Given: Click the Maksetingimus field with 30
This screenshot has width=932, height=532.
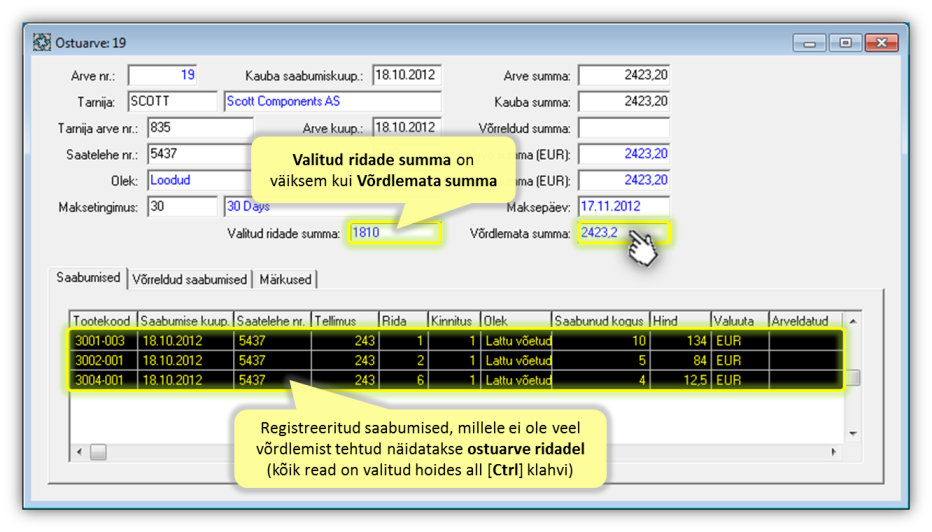Looking at the screenshot, I should pyautogui.click(x=182, y=207).
